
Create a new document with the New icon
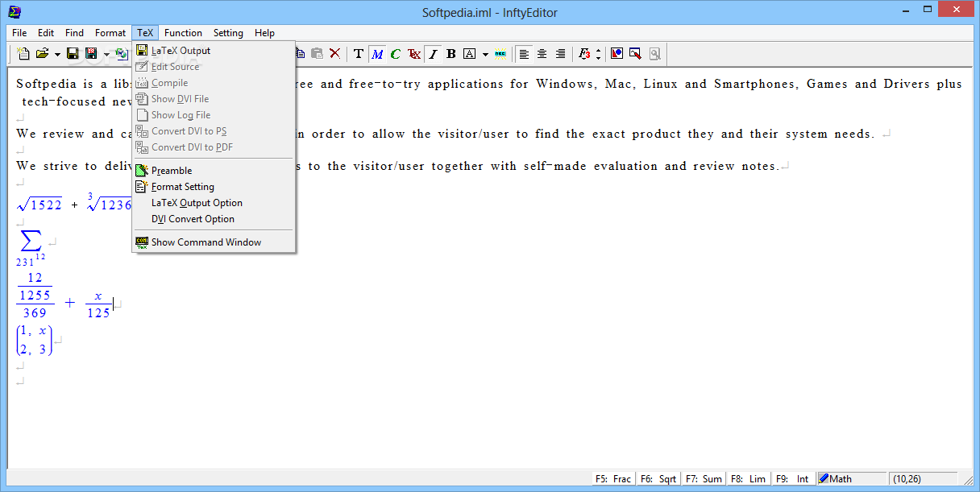click(23, 54)
